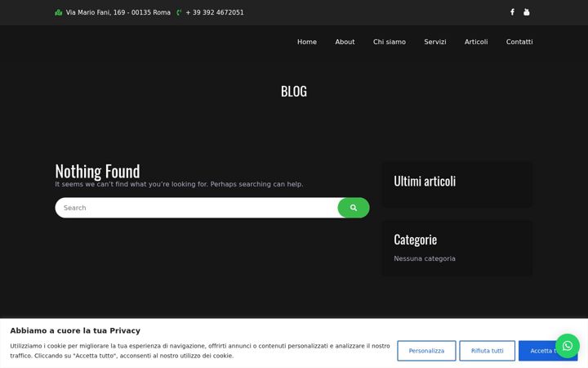Navigate to Servizi
Viewport: 588px width, 368px height.
tap(435, 42)
